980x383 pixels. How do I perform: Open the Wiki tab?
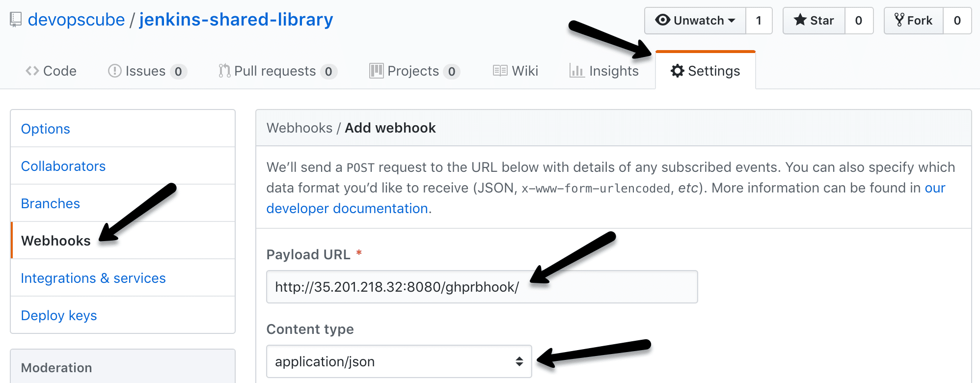(x=516, y=71)
